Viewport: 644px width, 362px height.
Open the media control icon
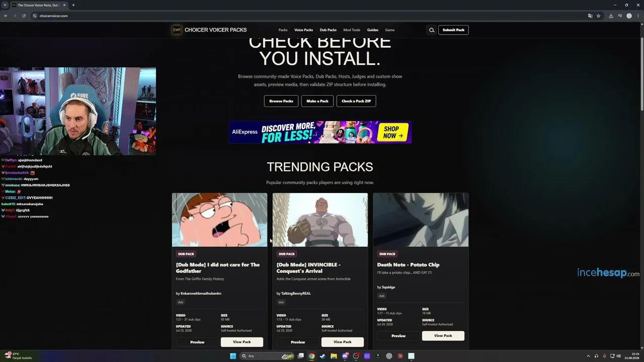[x=620, y=16]
